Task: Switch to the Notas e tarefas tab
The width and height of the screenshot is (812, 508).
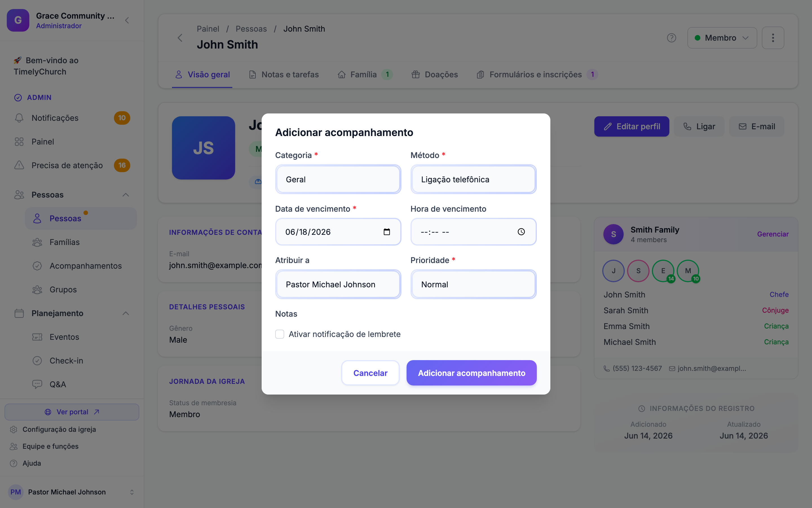Action: (x=284, y=75)
